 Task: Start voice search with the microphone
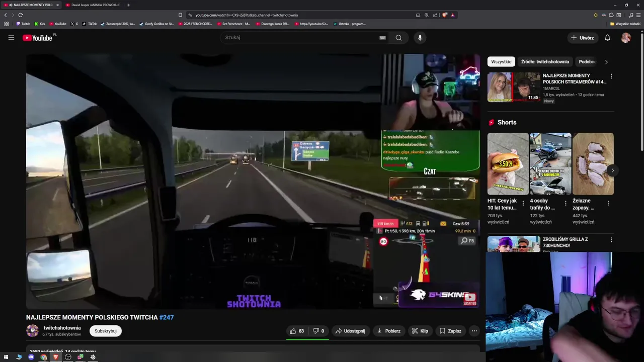pyautogui.click(x=420, y=38)
